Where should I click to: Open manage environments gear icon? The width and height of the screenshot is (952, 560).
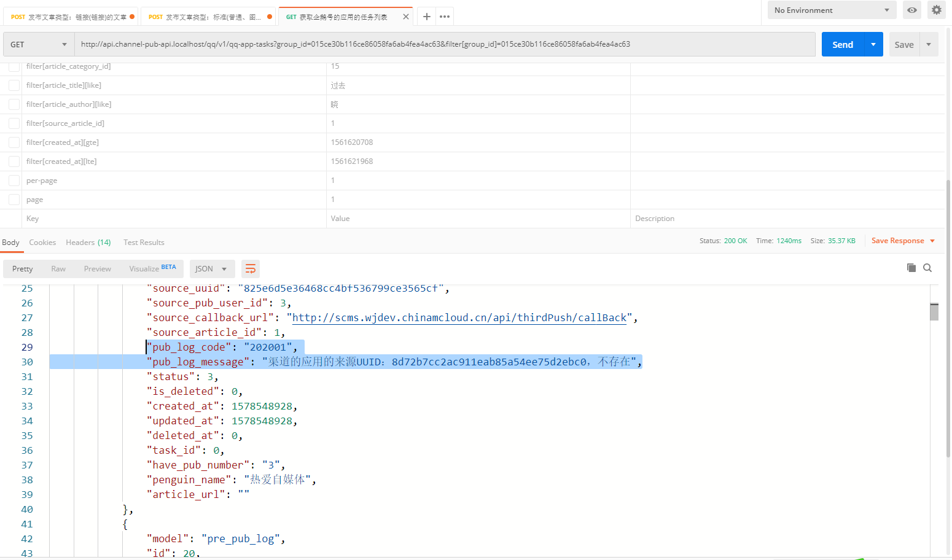936,10
